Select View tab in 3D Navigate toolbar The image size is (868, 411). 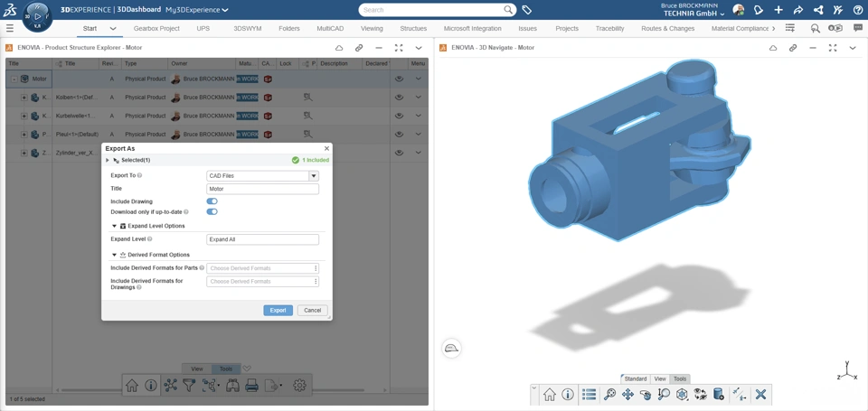coord(660,378)
